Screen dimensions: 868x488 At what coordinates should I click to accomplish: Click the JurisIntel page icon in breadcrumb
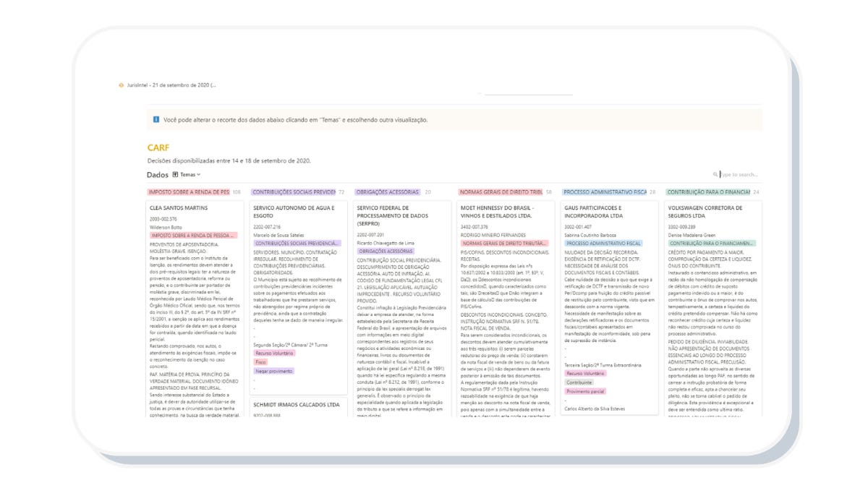122,85
